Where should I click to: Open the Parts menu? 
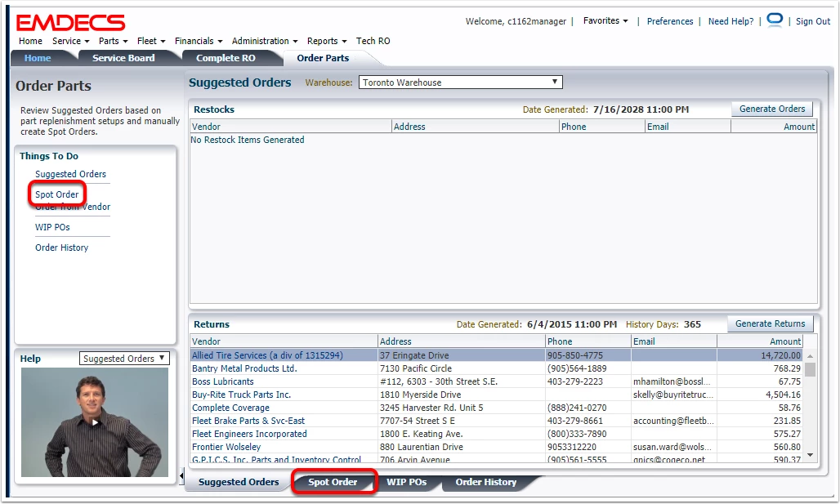[x=113, y=41]
